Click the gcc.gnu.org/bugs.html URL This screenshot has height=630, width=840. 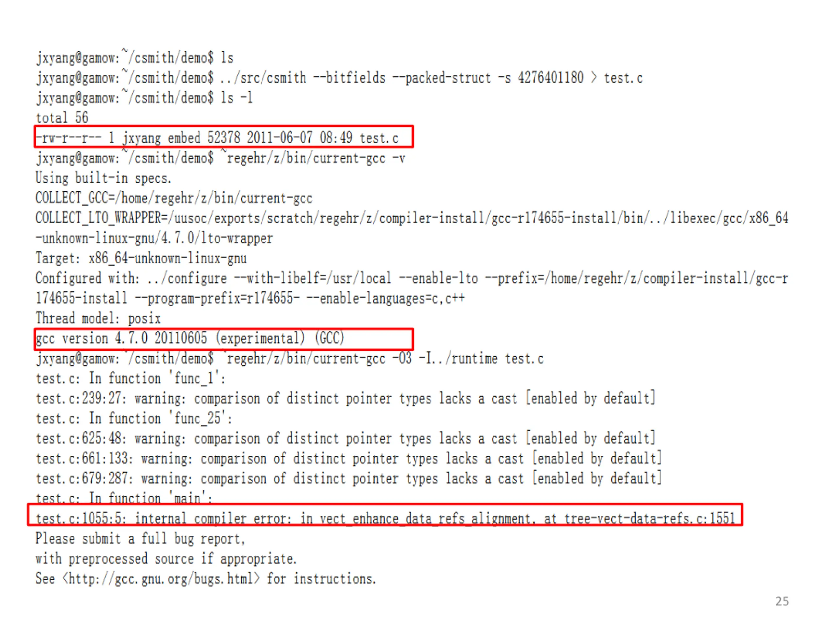click(161, 579)
